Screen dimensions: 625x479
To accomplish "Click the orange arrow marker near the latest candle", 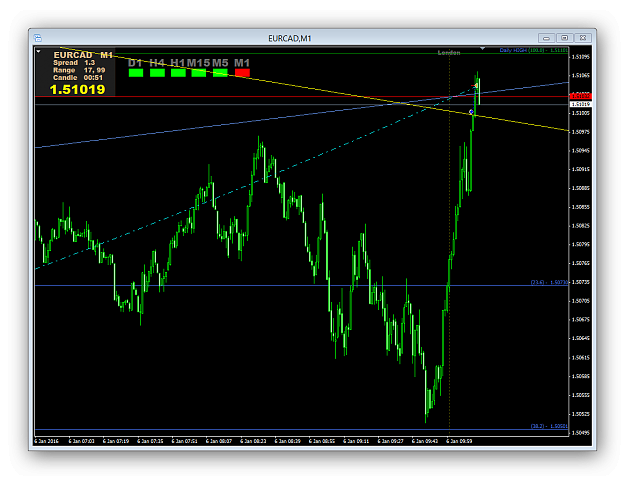I will tap(476, 86).
